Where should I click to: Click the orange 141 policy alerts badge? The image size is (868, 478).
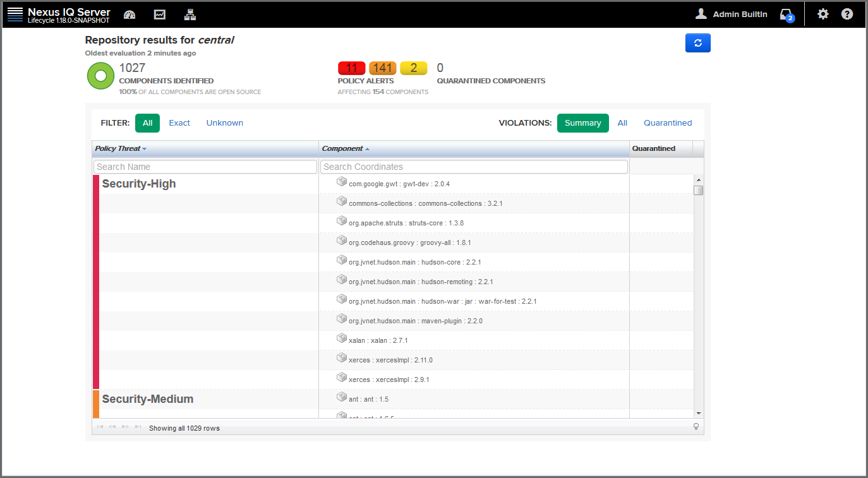[383, 68]
